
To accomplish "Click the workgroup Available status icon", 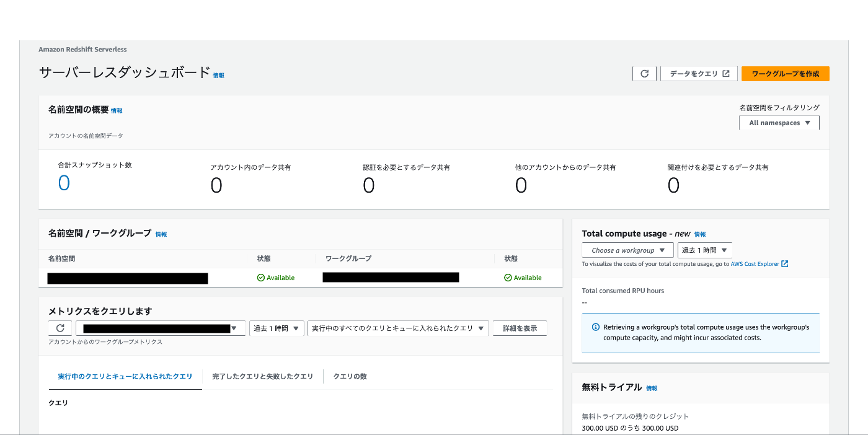I will tap(508, 278).
